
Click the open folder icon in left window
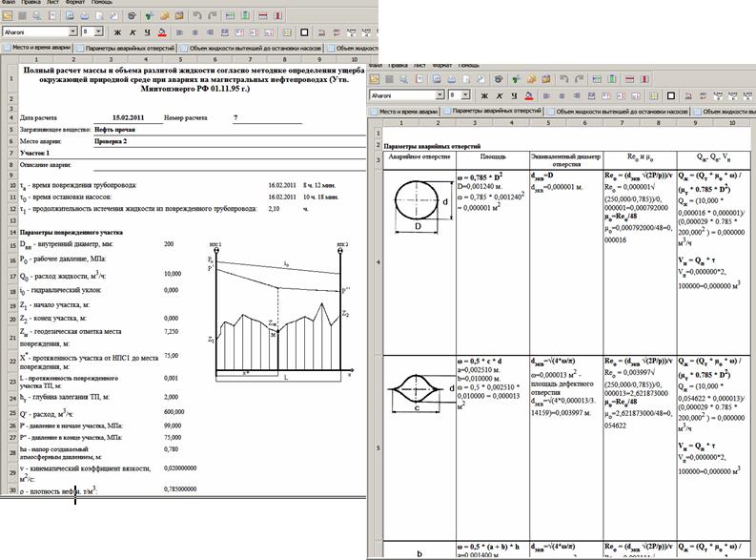(8, 15)
